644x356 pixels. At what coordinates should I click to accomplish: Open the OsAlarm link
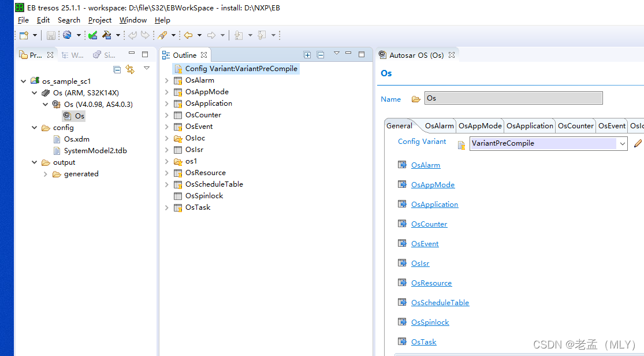coord(426,165)
